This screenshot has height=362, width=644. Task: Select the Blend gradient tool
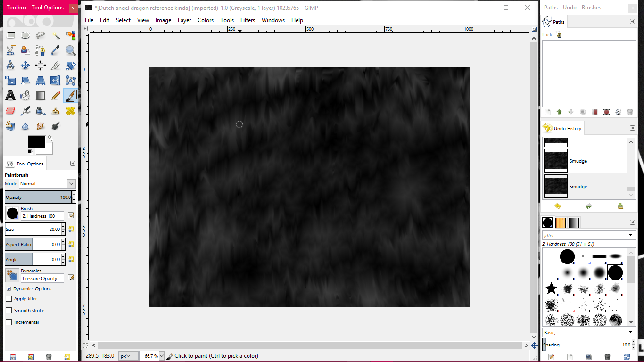point(41,96)
